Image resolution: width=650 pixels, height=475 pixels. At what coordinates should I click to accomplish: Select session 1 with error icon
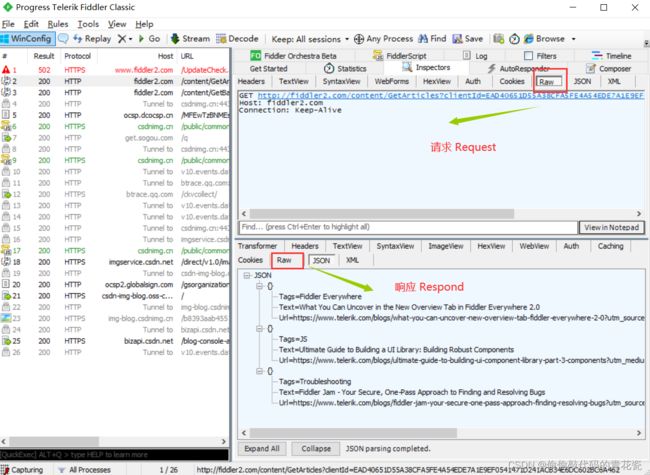click(x=114, y=70)
